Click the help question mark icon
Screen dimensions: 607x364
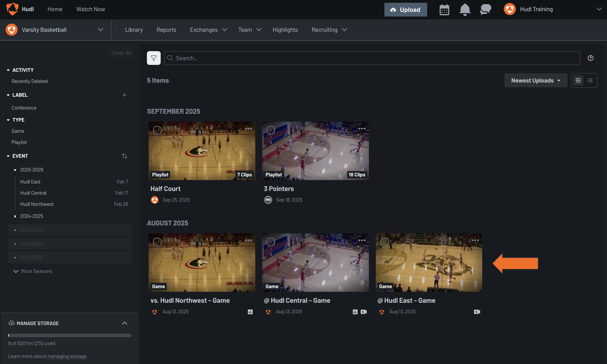point(591,58)
